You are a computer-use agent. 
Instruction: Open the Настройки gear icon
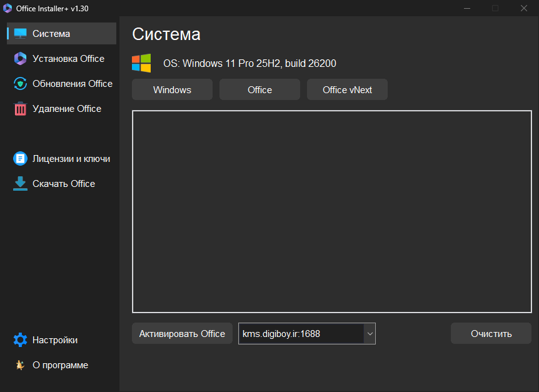[x=21, y=340]
